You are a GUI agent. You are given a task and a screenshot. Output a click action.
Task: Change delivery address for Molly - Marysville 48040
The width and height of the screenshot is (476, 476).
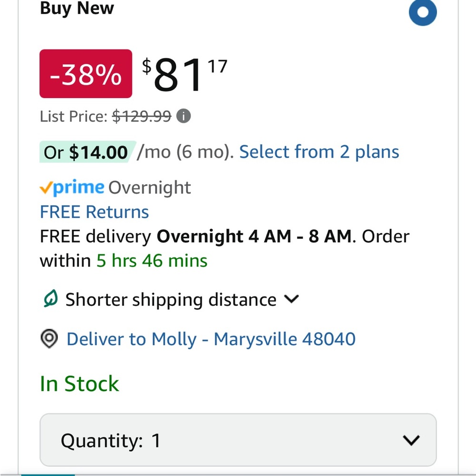(x=211, y=339)
